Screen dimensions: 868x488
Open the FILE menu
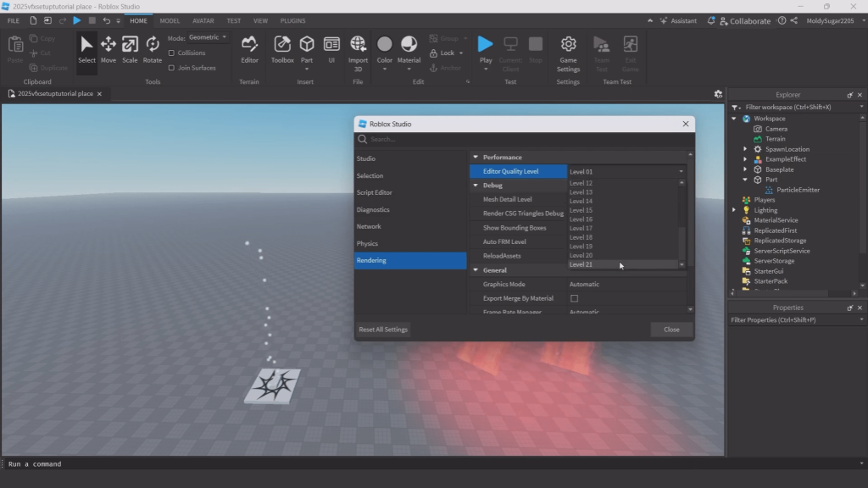[x=14, y=21]
